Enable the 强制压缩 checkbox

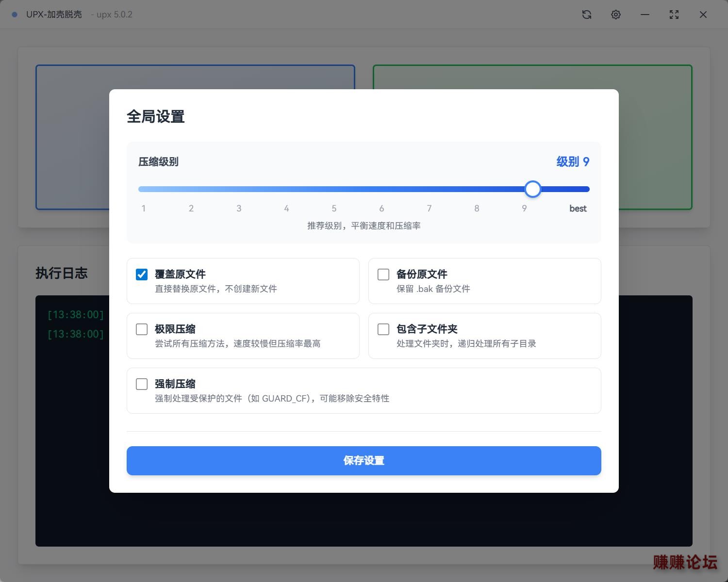pos(142,384)
